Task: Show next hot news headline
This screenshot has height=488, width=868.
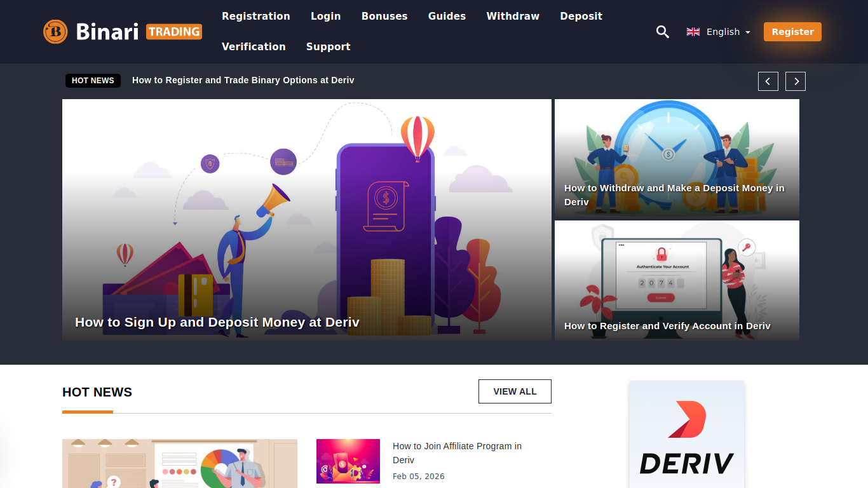Action: [x=796, y=81]
